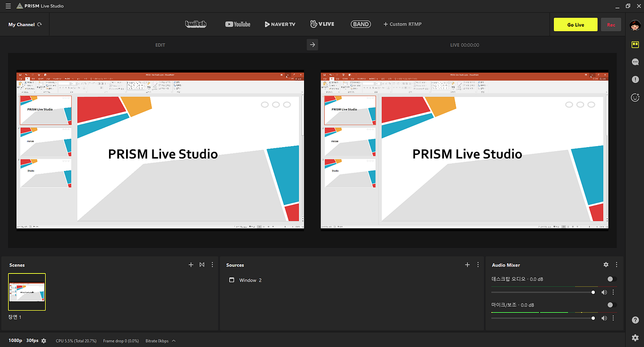Screen dimensions: 644x347
Task: Click the Frame drop 0 (0.0%) status
Action: [121, 341]
